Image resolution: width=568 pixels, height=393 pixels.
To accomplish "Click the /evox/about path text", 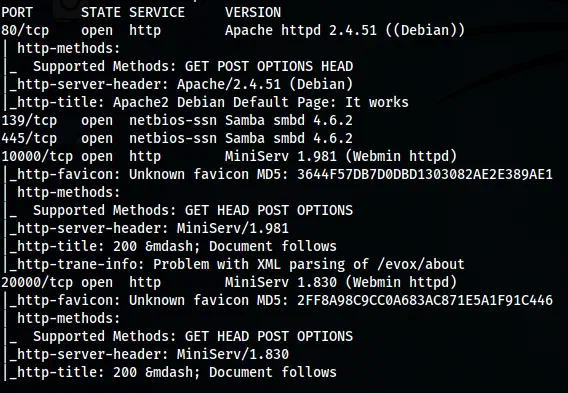I will tap(421, 264).
